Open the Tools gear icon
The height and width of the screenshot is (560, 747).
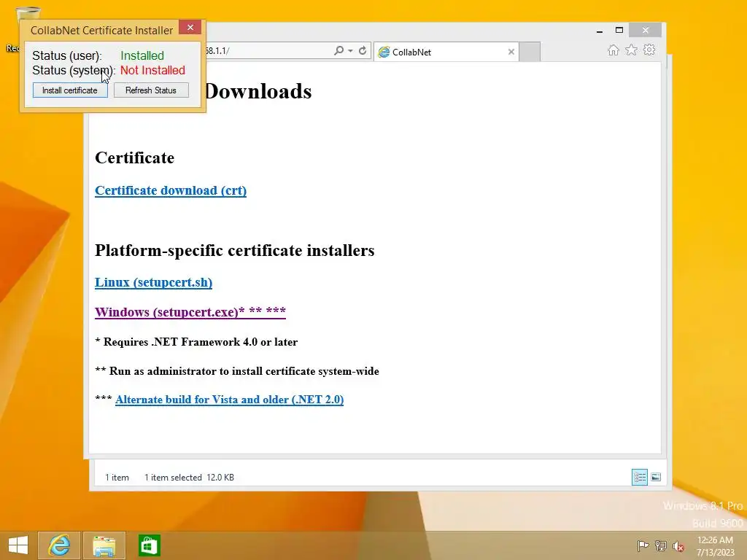coord(649,50)
